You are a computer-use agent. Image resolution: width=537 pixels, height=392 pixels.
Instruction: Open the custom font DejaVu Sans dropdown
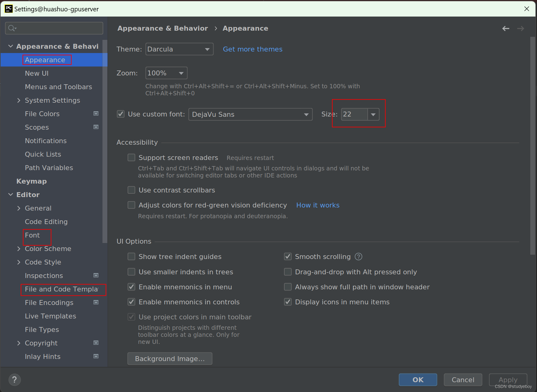point(250,114)
